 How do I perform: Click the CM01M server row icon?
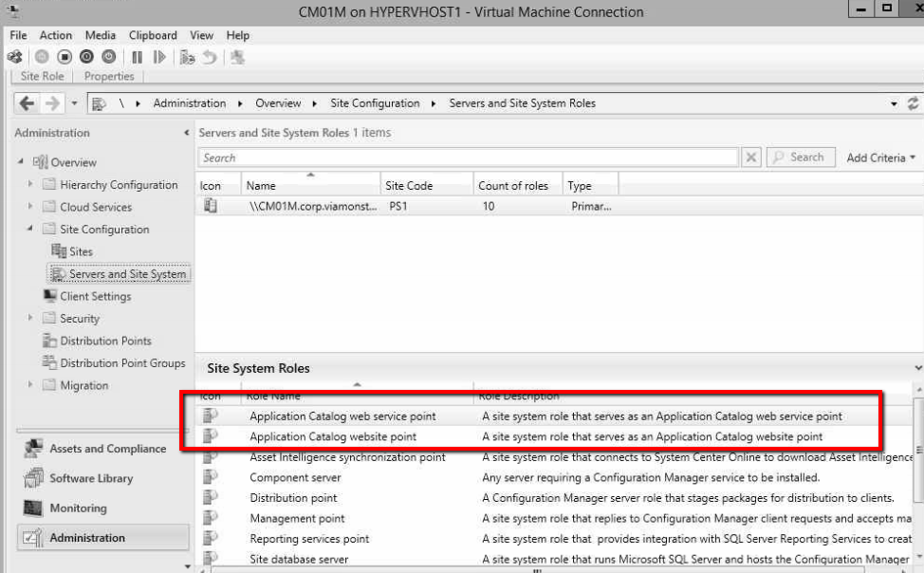click(x=211, y=205)
